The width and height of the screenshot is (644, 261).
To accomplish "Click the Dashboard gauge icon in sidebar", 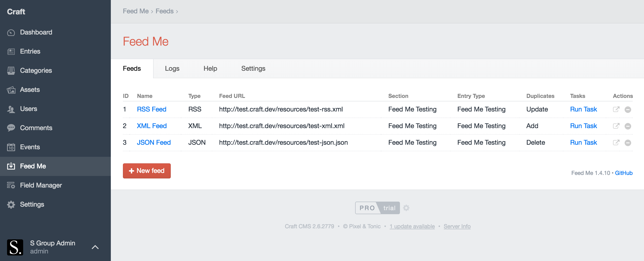I will point(11,32).
